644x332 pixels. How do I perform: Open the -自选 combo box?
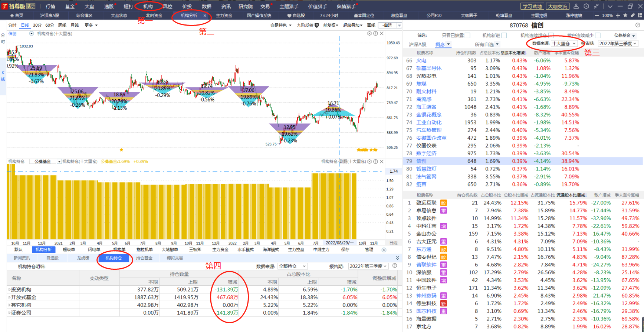(x=390, y=25)
